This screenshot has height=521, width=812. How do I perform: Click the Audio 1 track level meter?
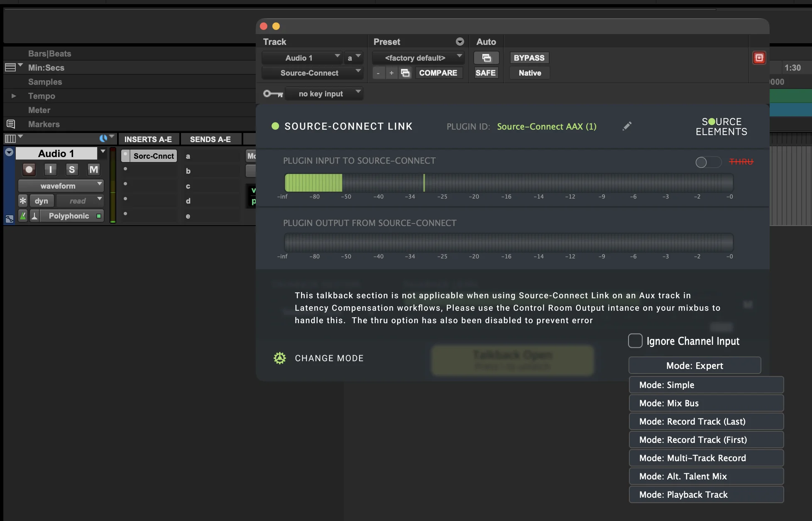click(x=113, y=185)
